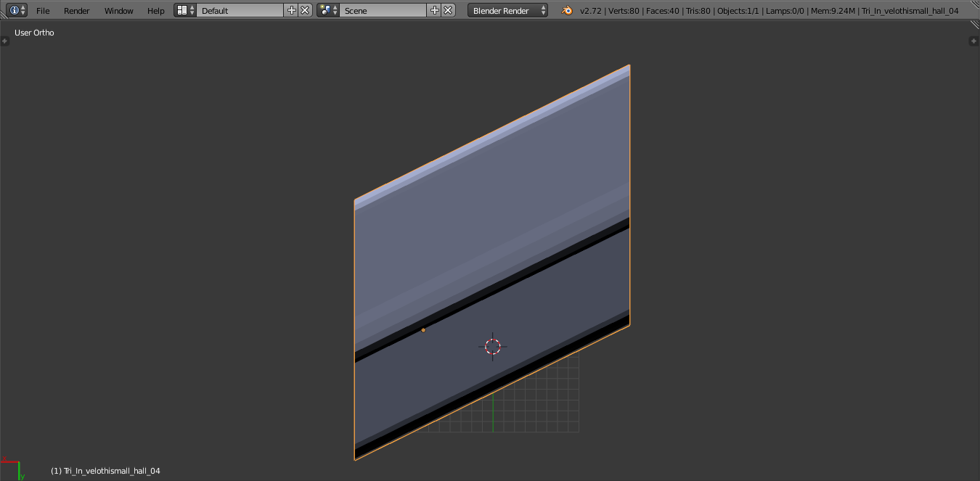Open the File menu
This screenshot has height=481, width=980.
pyautogui.click(x=43, y=11)
